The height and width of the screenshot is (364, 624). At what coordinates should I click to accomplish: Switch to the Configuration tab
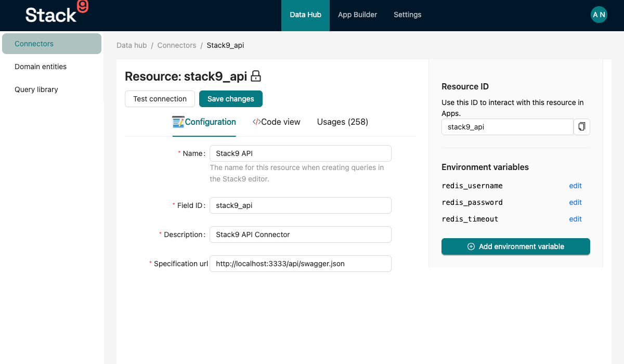204,122
